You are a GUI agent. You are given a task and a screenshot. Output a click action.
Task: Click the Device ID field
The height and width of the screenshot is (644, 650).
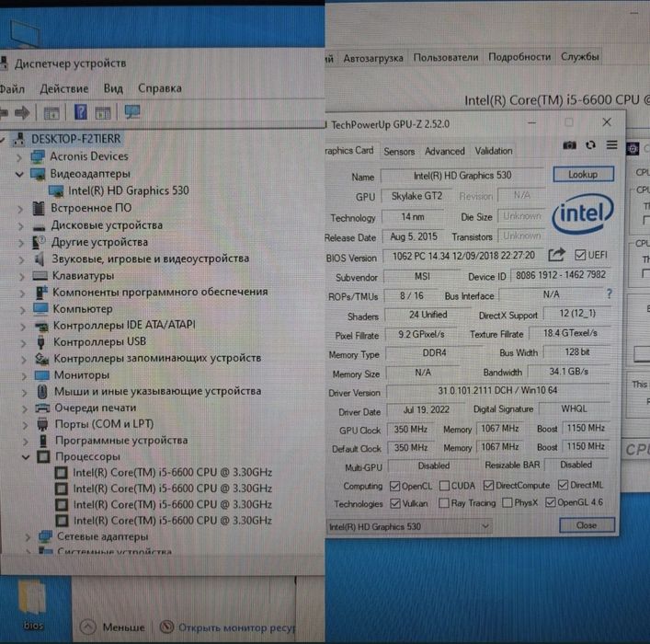coord(561,275)
